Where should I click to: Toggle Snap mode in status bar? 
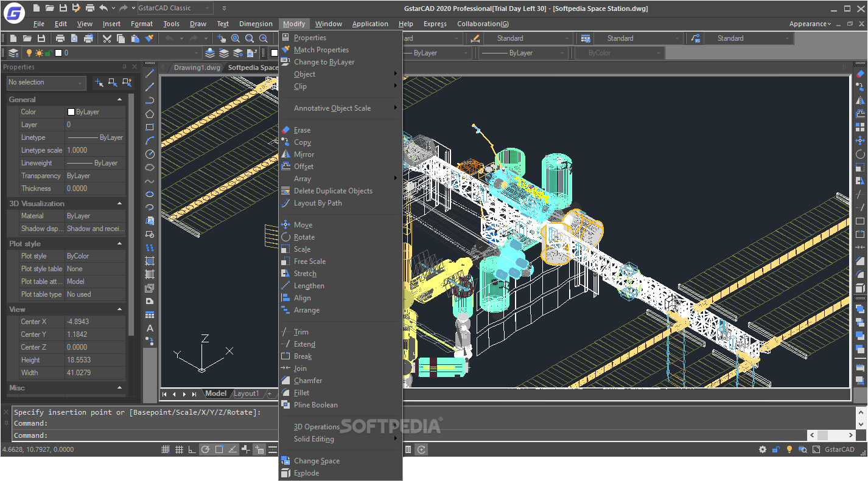click(x=166, y=449)
